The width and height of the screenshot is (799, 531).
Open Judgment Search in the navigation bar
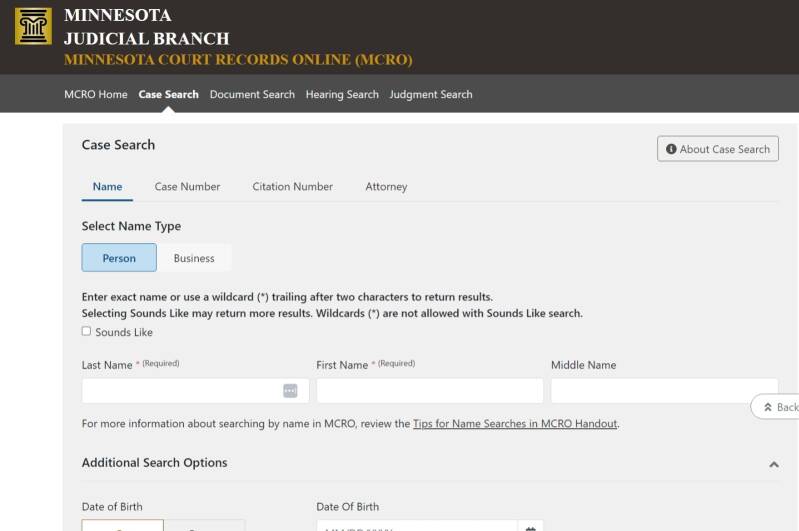pos(431,94)
